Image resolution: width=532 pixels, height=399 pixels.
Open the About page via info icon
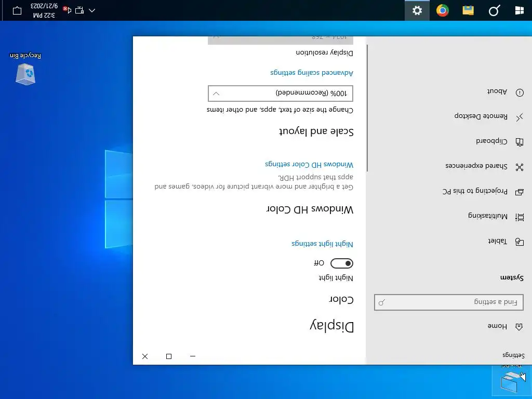[x=520, y=92]
